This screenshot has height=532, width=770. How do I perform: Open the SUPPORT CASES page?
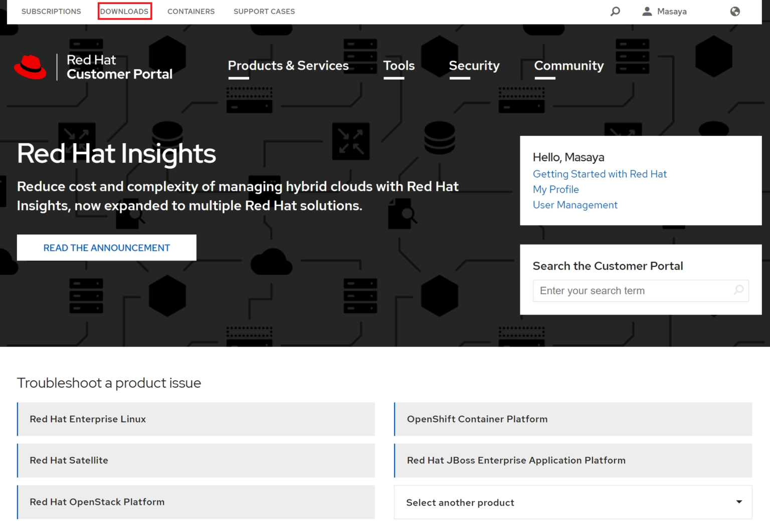pyautogui.click(x=264, y=11)
